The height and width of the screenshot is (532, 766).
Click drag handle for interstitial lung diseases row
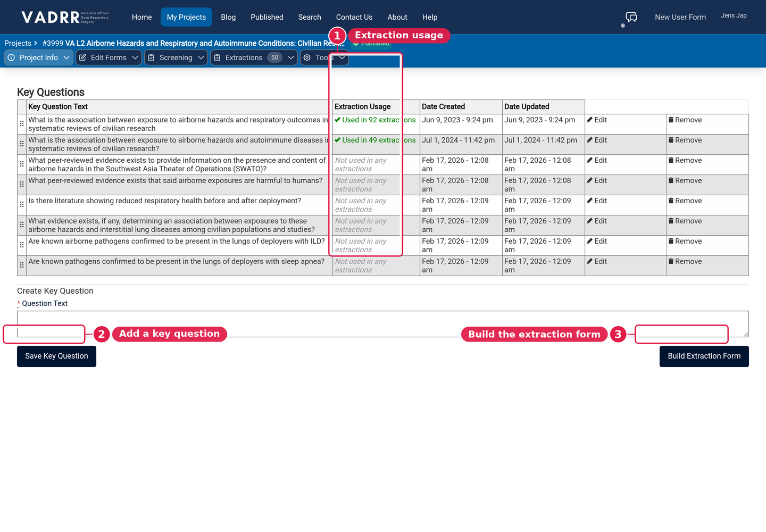[x=22, y=225]
